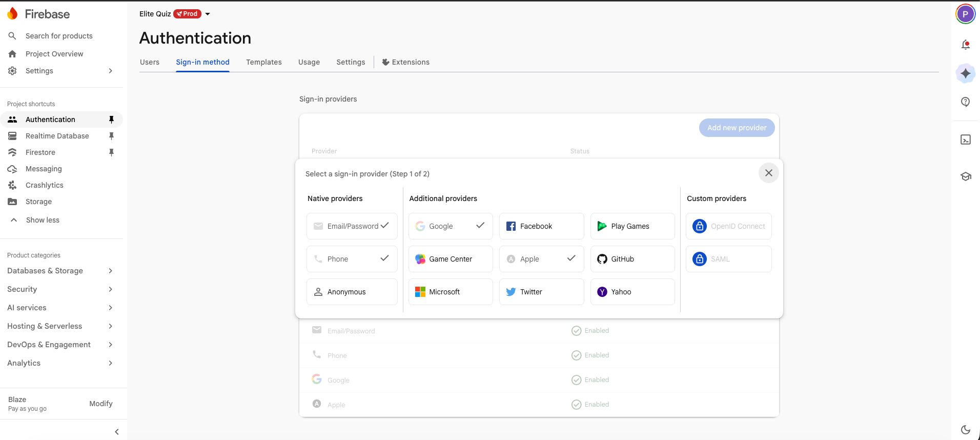Click the GitHub logo icon
The height and width of the screenshot is (440, 980).
click(602, 259)
